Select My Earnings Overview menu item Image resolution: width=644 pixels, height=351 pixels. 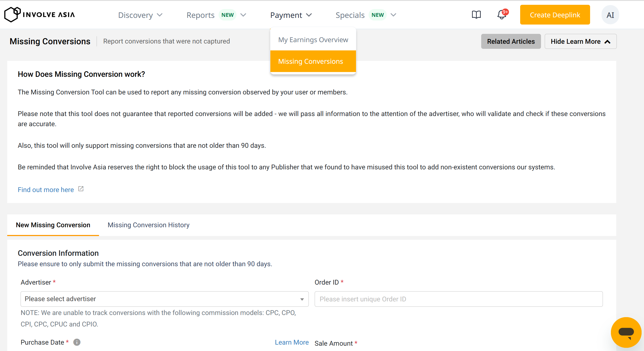click(x=313, y=40)
